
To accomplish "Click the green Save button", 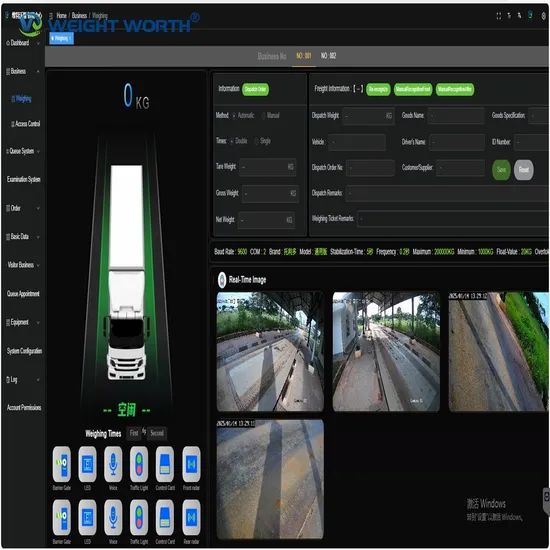I will [x=501, y=170].
